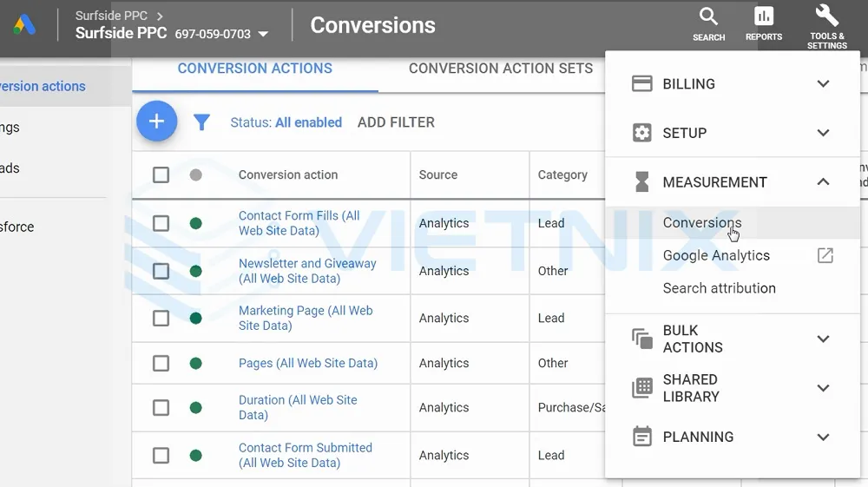Click the Measurement hourglass icon
This screenshot has height=487, width=868.
click(641, 181)
